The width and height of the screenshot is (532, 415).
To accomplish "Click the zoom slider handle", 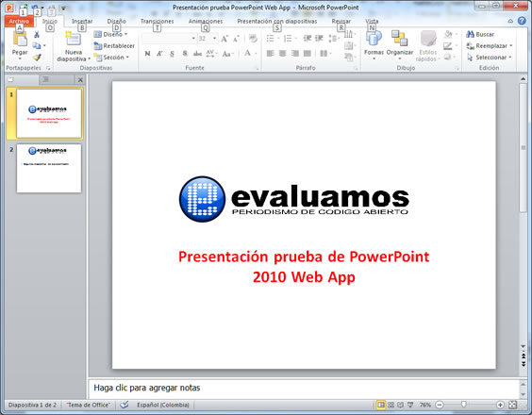I will [x=463, y=404].
